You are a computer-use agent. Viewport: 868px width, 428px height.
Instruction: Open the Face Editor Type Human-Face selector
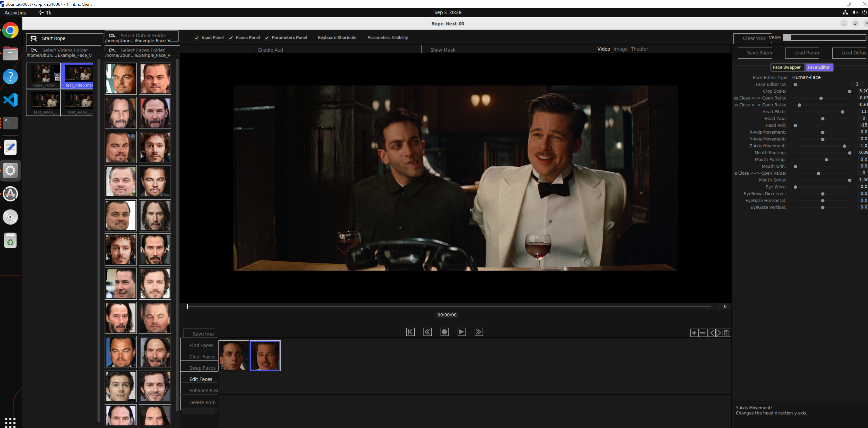pyautogui.click(x=806, y=77)
